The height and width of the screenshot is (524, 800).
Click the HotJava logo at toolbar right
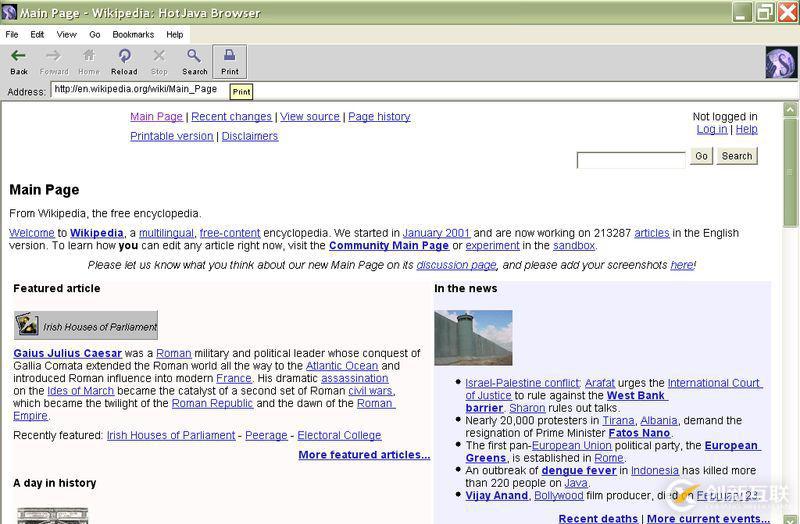781,62
